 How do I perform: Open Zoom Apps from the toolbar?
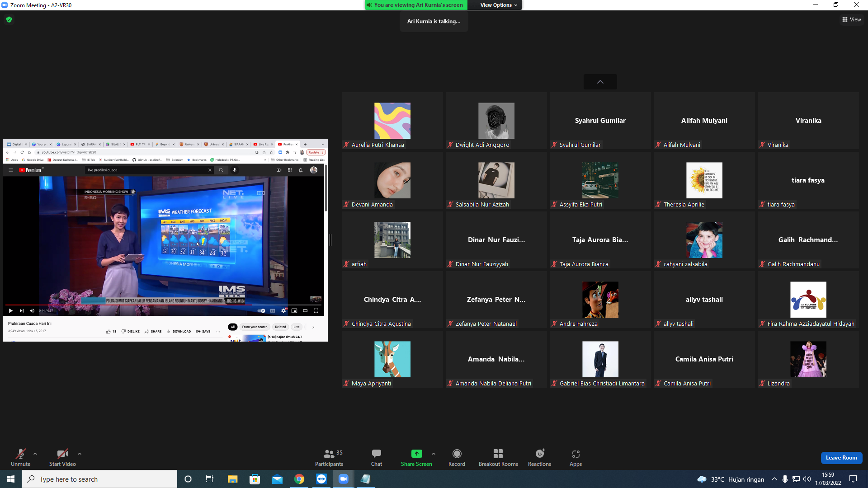click(576, 457)
